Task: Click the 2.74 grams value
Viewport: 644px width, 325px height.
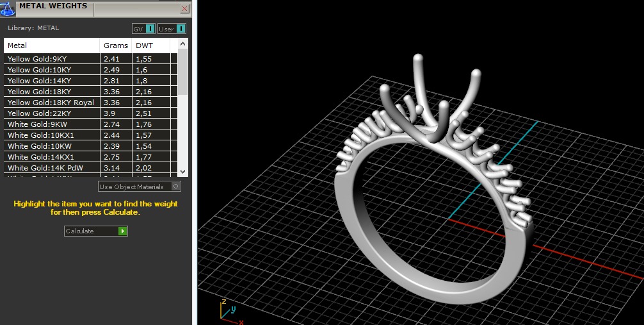Action: click(x=111, y=124)
